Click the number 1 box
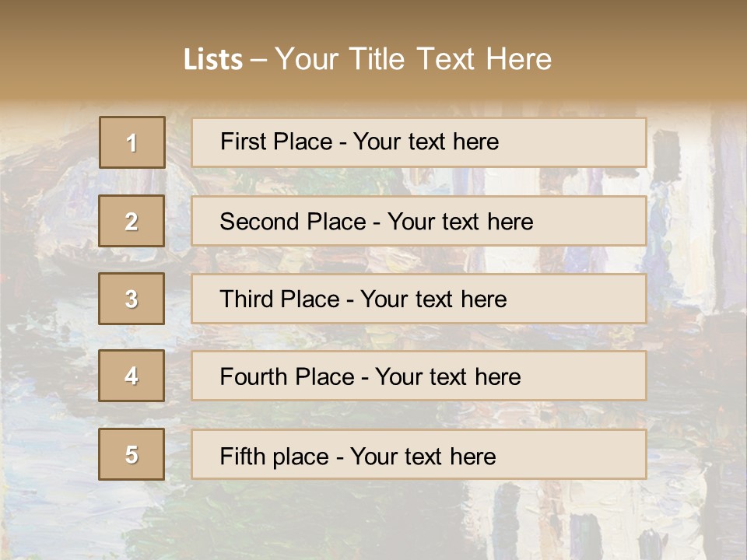Image resolution: width=747 pixels, height=560 pixels. 132,142
